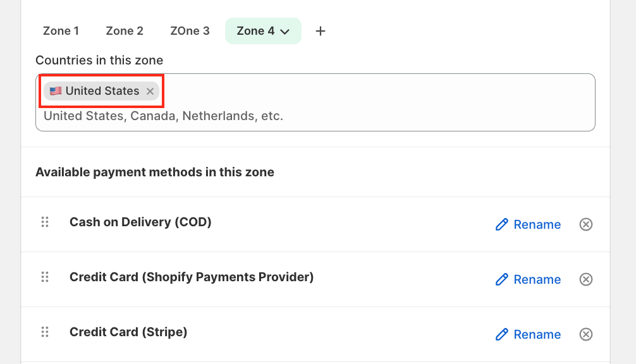636x364 pixels.
Task: Grab the Shopify Payments Provider drag handle
Action: point(45,277)
